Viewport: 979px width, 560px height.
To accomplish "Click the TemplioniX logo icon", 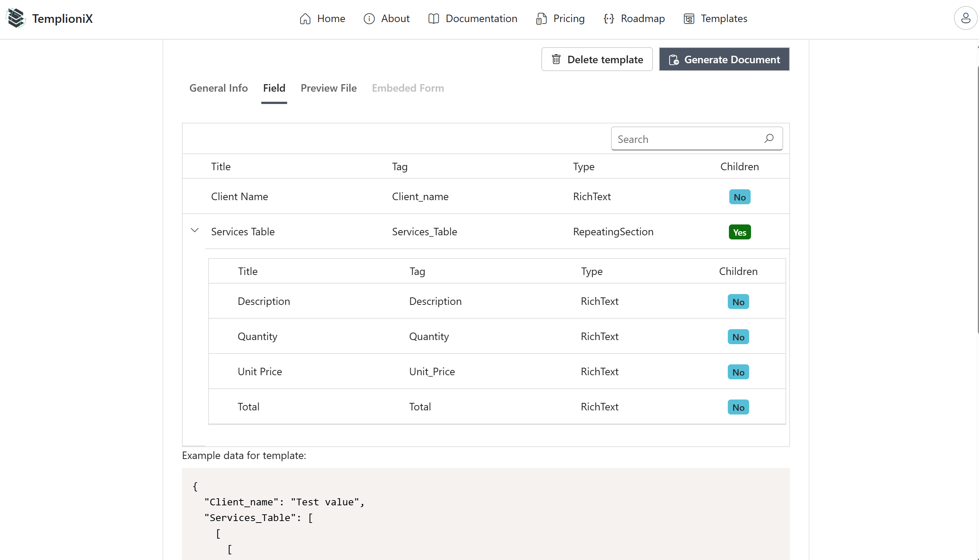I will coord(16,18).
